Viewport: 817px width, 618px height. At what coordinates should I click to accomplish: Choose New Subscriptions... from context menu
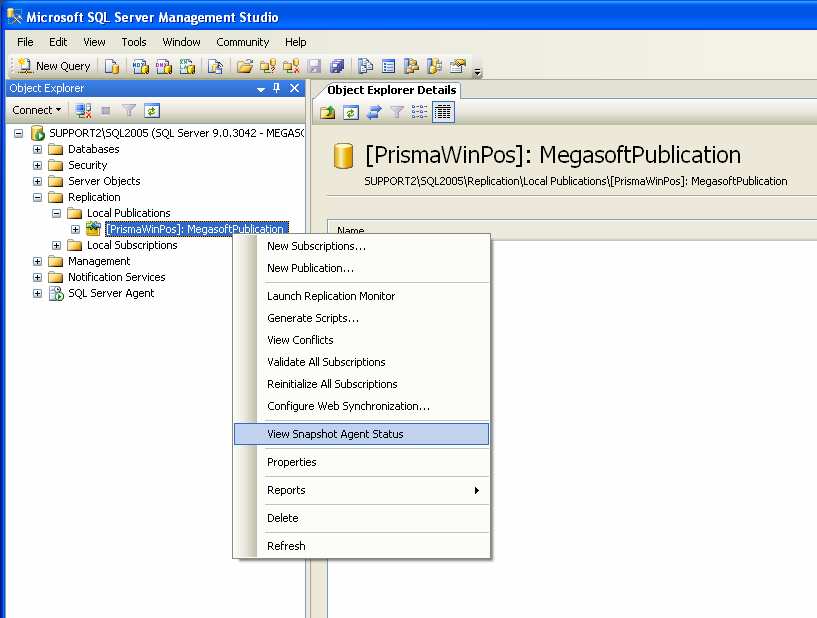362,246
